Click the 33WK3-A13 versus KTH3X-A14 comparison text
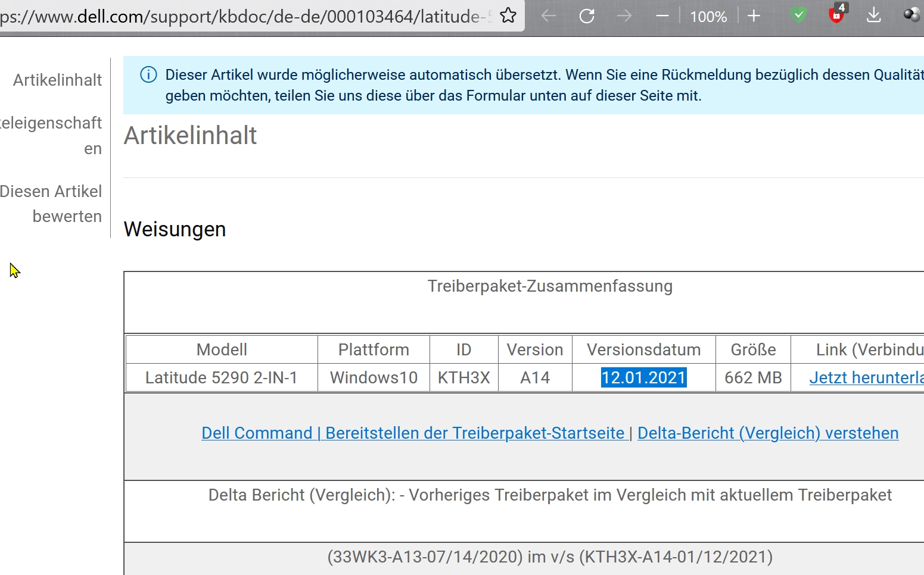The height and width of the screenshot is (575, 924). pyautogui.click(x=550, y=557)
